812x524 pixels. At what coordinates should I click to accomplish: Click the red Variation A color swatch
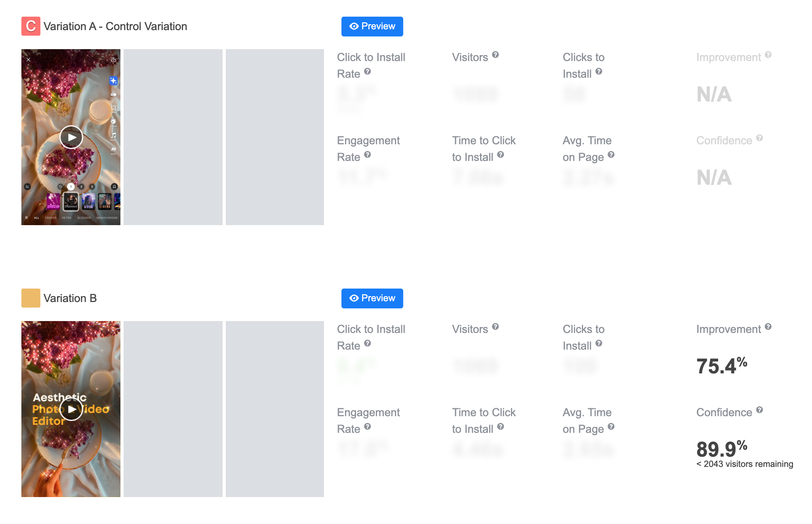point(30,26)
